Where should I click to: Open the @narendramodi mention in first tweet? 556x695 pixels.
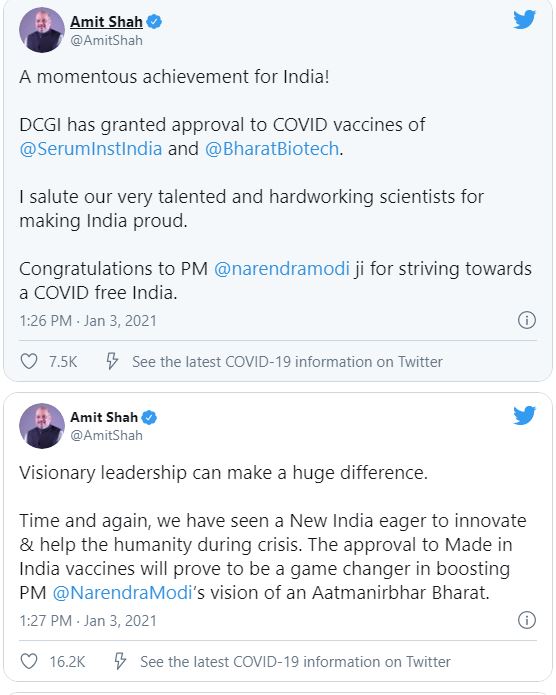[x=282, y=269]
